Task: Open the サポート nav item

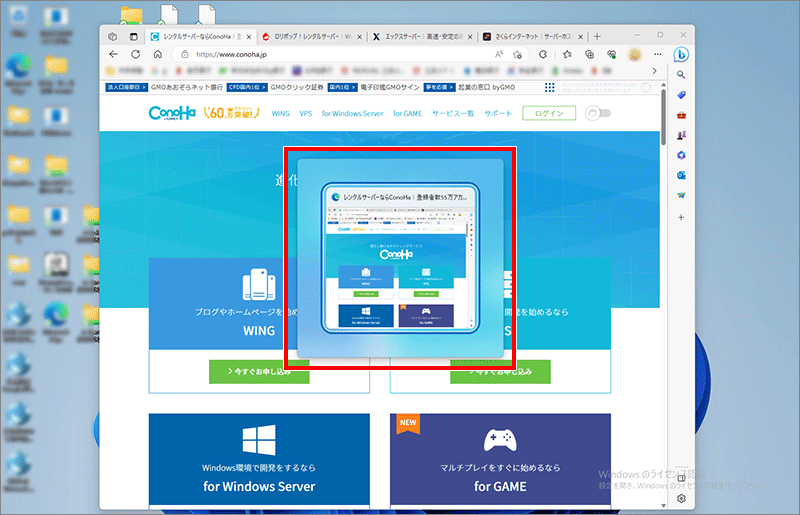Action: point(498,113)
